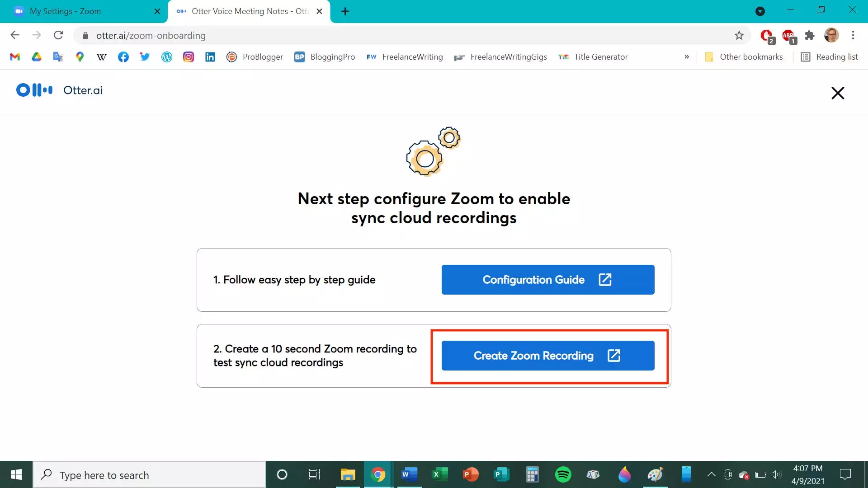Open Publisher from the taskbar
The height and width of the screenshot is (488, 868).
(x=501, y=474)
